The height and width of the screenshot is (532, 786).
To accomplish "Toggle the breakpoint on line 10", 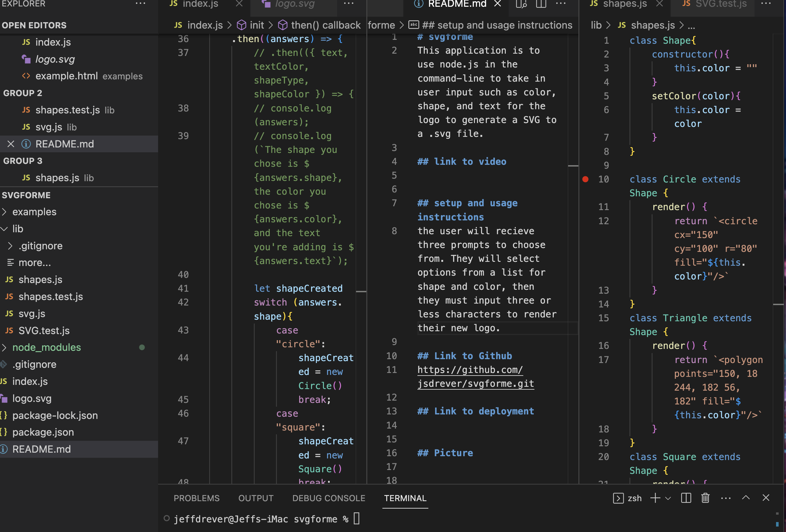I will coord(585,179).
